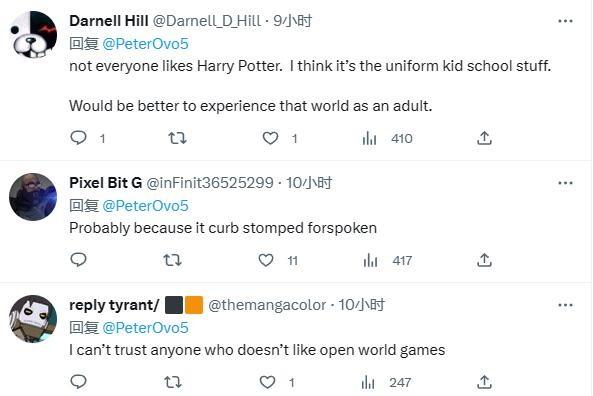This screenshot has width=593, height=396.
Task: Like Darnell Hill's tweet
Action: pos(270,138)
